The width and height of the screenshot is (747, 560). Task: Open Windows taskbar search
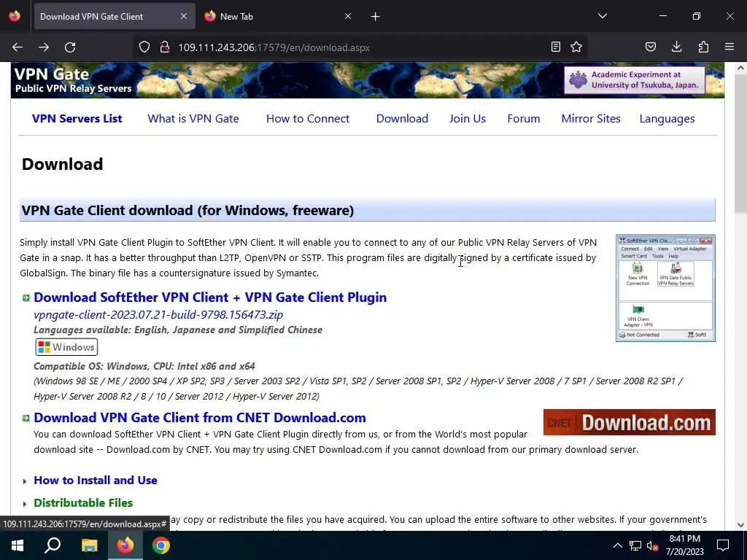point(53,545)
